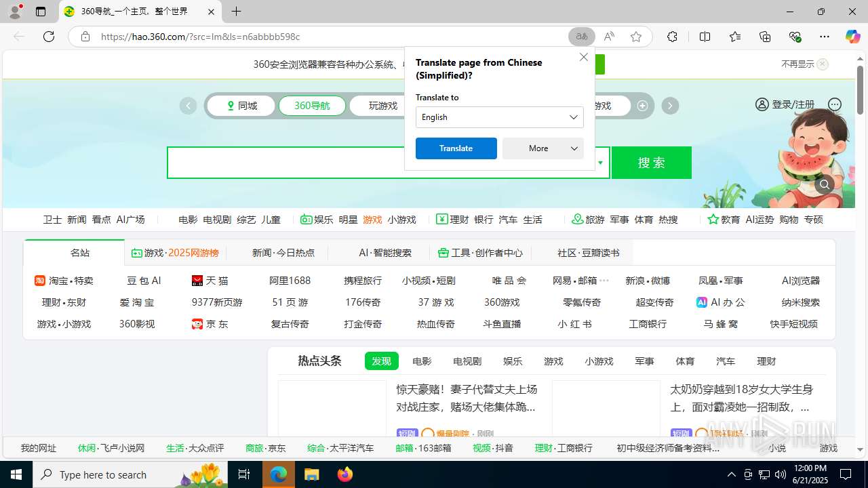Launch Firefox from taskbar

[345, 474]
